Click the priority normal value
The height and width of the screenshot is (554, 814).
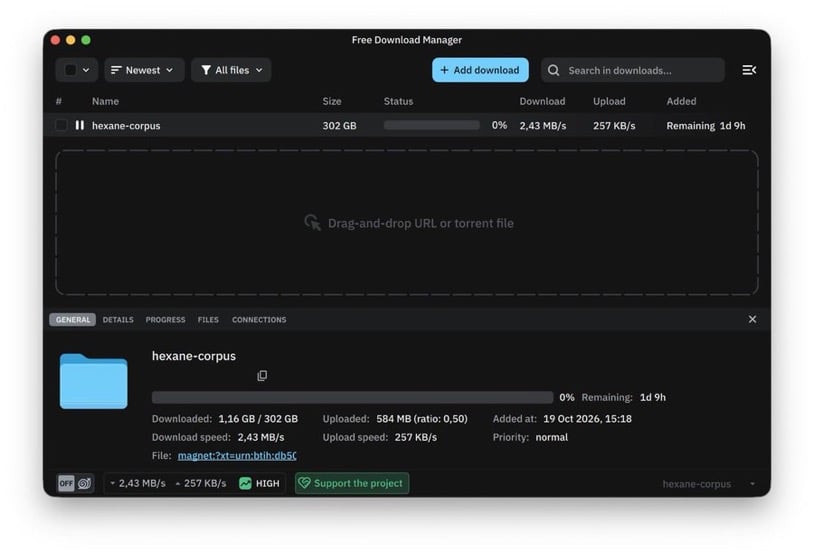(x=551, y=437)
